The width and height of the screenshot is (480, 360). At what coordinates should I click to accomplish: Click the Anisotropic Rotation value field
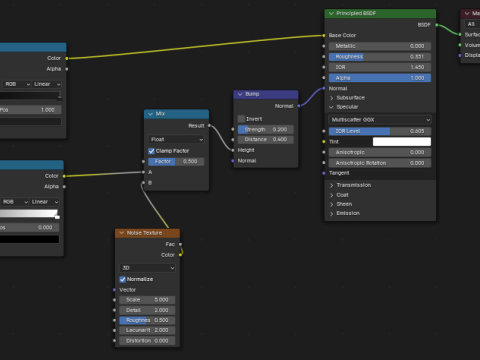(380, 163)
